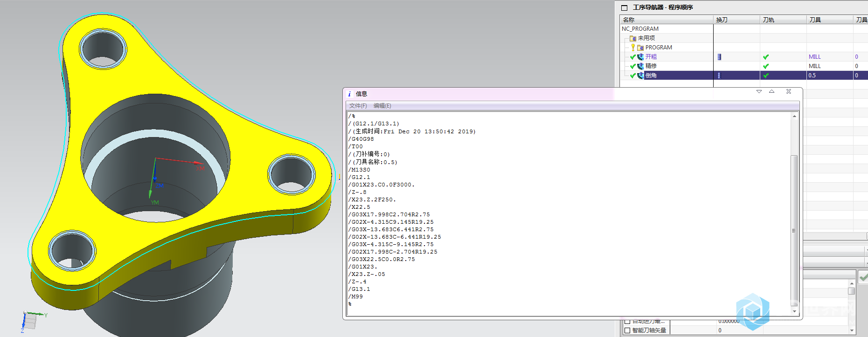868x337 pixels.
Task: Open the 文件(F) menu
Action: click(358, 106)
